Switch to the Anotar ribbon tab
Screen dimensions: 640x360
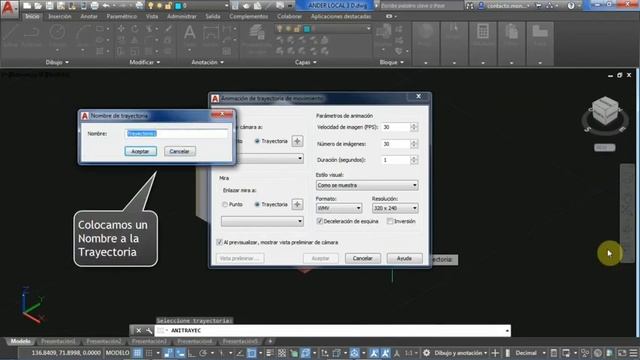click(89, 17)
